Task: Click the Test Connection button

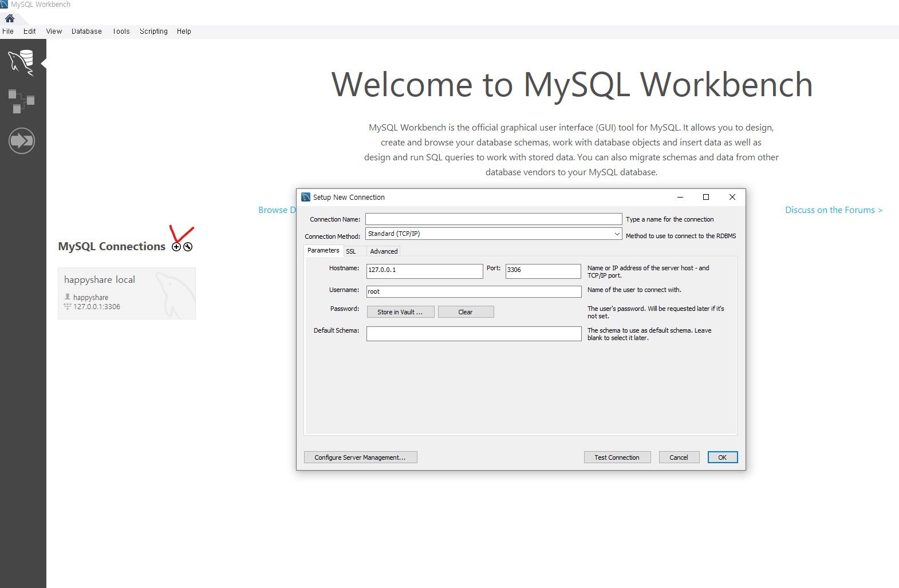Action: (x=617, y=457)
